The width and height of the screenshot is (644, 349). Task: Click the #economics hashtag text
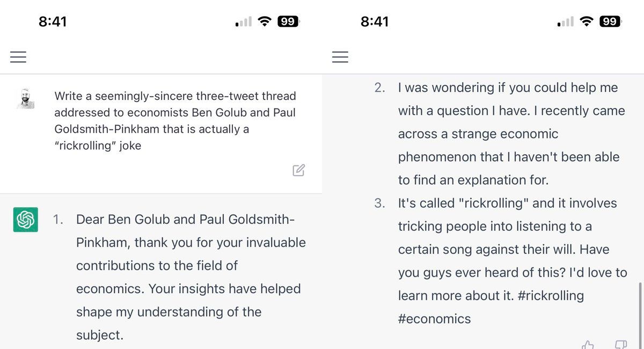tap(434, 319)
